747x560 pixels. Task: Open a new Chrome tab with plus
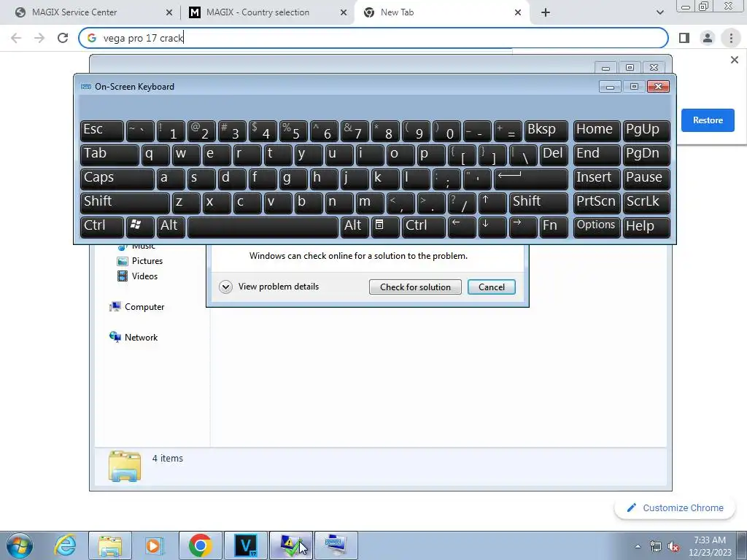click(x=546, y=12)
